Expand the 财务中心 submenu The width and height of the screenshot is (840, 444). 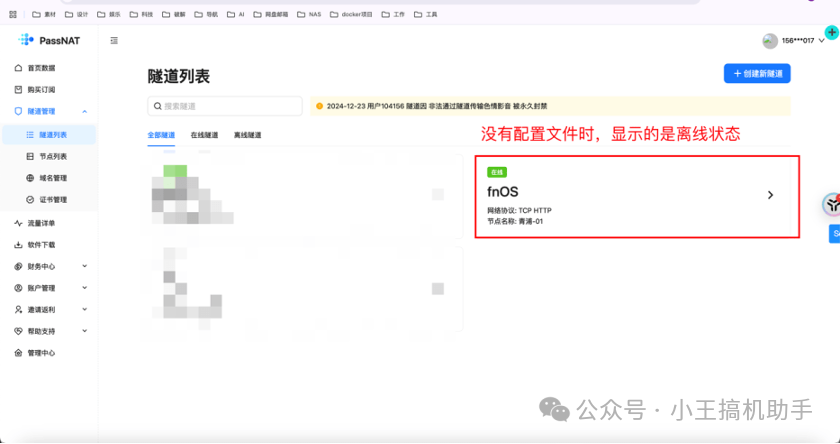click(84, 266)
